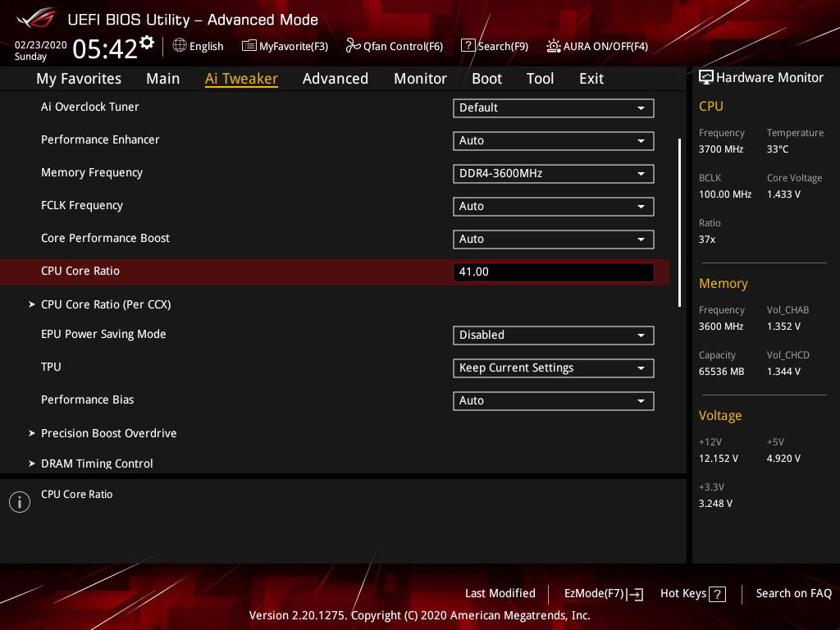Image resolution: width=840 pixels, height=630 pixels.
Task: Open the EPU Power Saving Mode dropdown
Action: 554,335
